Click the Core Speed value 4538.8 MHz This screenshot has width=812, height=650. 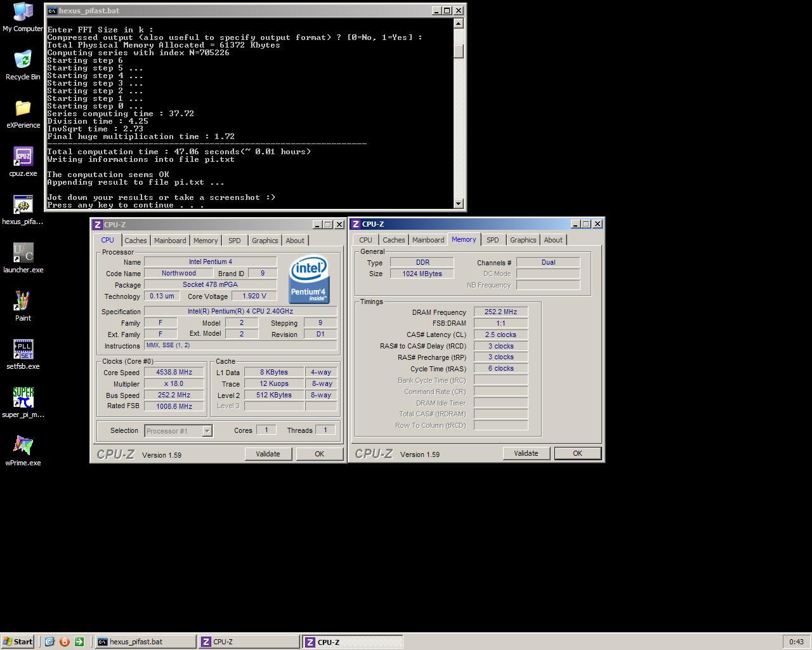coord(174,373)
